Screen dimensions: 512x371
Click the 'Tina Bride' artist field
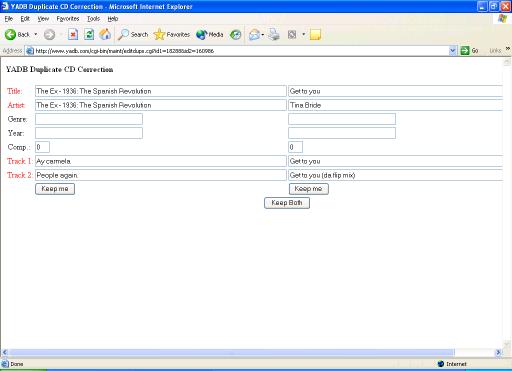point(395,105)
